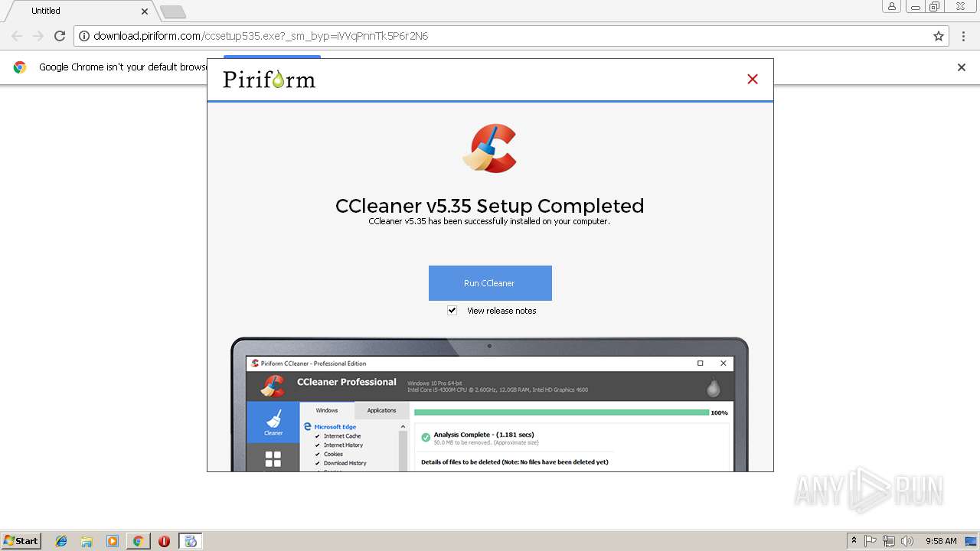Click the green checkmark icon in preview
This screenshot has width=980, height=551.
pos(426,438)
